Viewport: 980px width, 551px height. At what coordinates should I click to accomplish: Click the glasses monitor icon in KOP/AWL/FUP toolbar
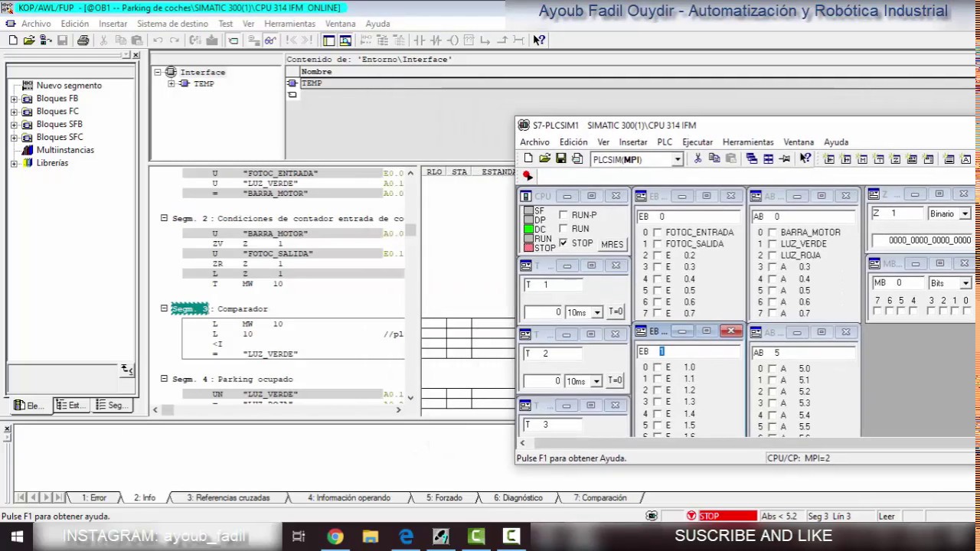[270, 41]
